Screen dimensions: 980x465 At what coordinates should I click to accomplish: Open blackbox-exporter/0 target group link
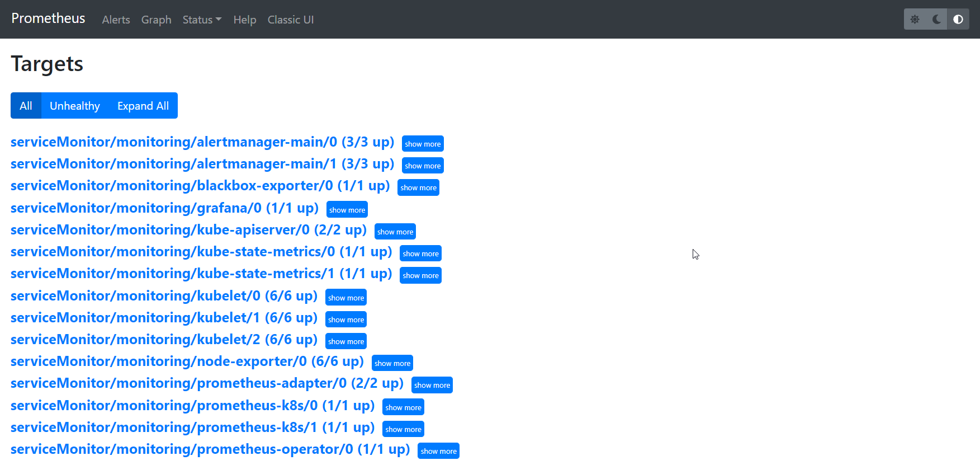click(200, 186)
